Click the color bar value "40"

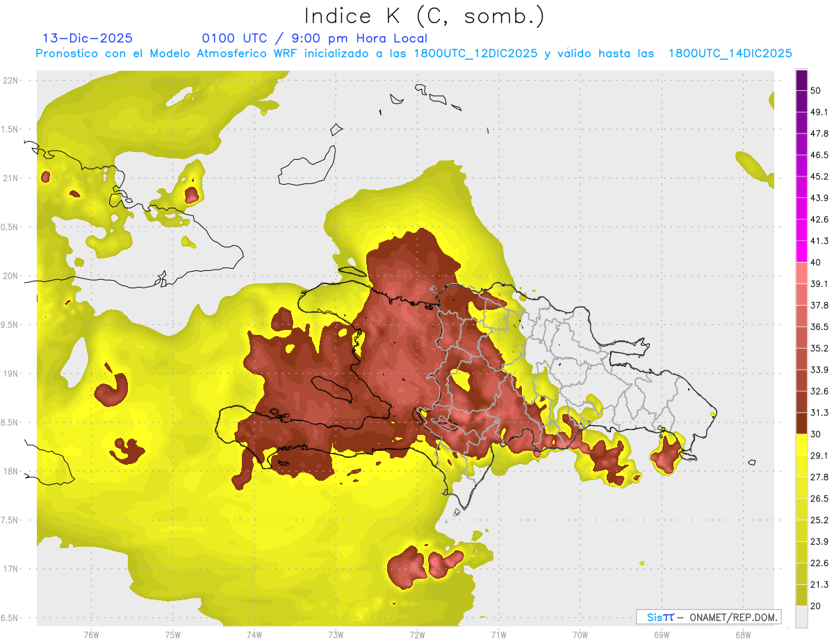point(815,262)
